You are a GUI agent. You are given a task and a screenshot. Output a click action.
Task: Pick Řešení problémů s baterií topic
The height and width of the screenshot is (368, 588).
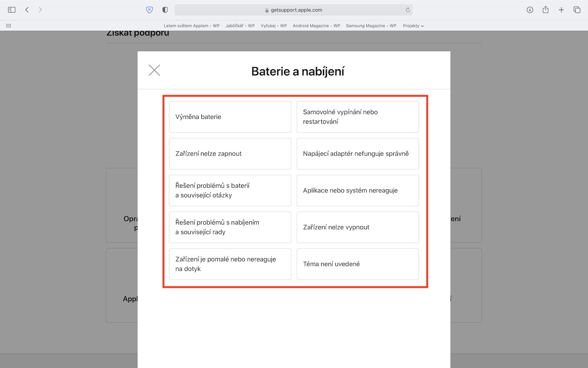[230, 191]
